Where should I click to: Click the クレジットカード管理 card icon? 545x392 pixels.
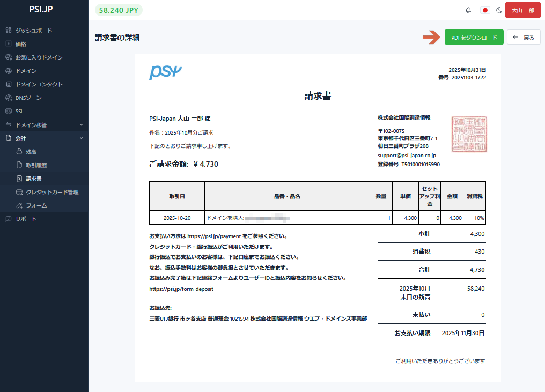tap(19, 192)
